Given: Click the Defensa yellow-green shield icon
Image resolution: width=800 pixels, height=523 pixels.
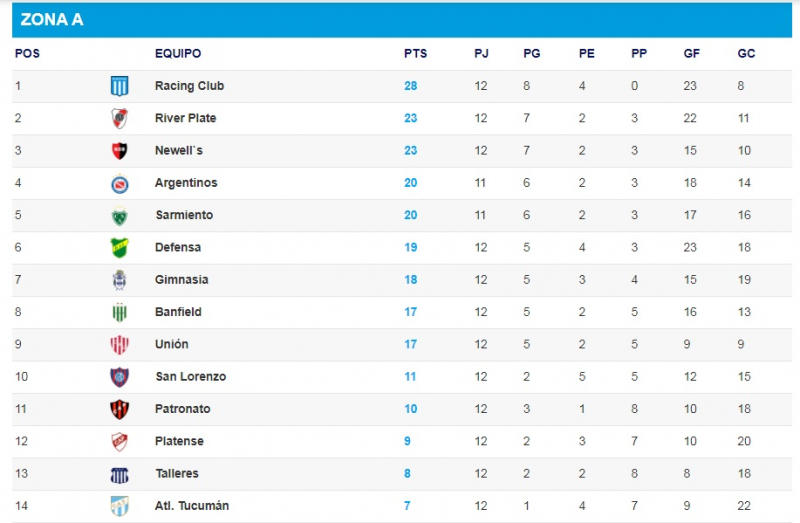Looking at the screenshot, I should tap(119, 248).
